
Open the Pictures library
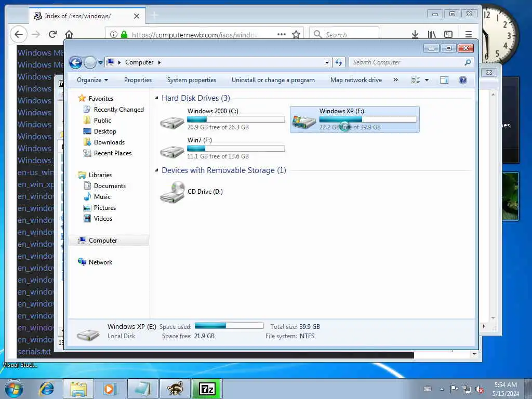coord(105,208)
